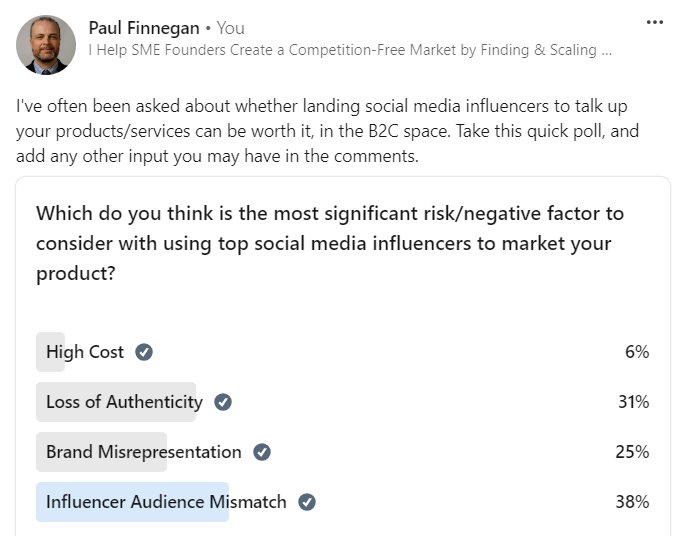The height and width of the screenshot is (536, 680).
Task: Click the post body text about influencers
Action: (327, 131)
